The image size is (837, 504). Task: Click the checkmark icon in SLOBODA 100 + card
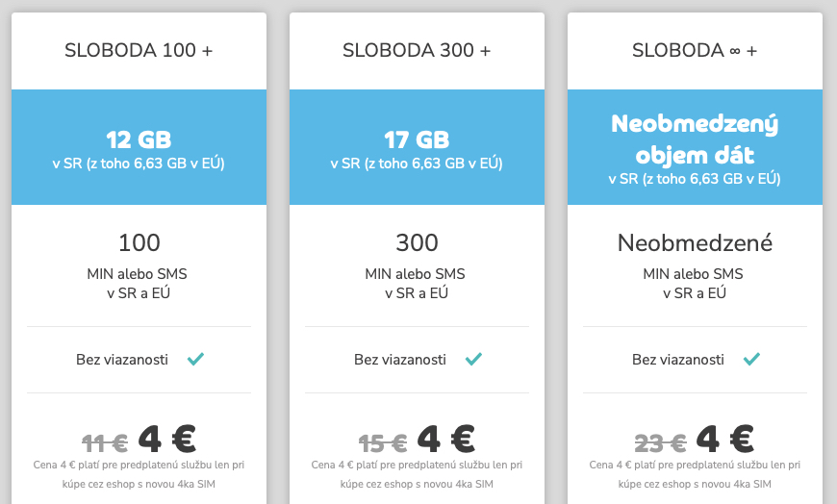coord(195,359)
